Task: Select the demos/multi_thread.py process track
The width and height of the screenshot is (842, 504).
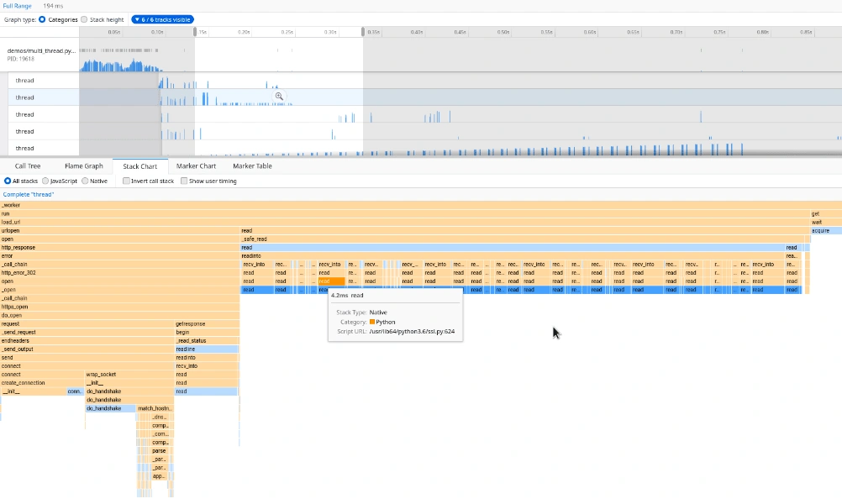Action: tap(39, 55)
